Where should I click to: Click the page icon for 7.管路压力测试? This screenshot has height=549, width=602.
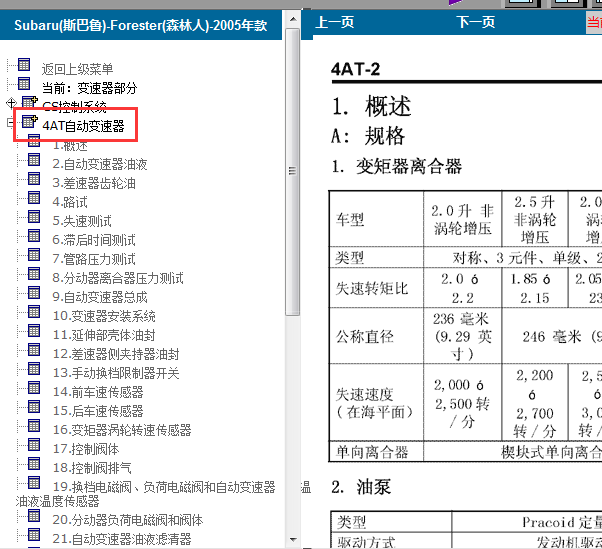coord(34,255)
